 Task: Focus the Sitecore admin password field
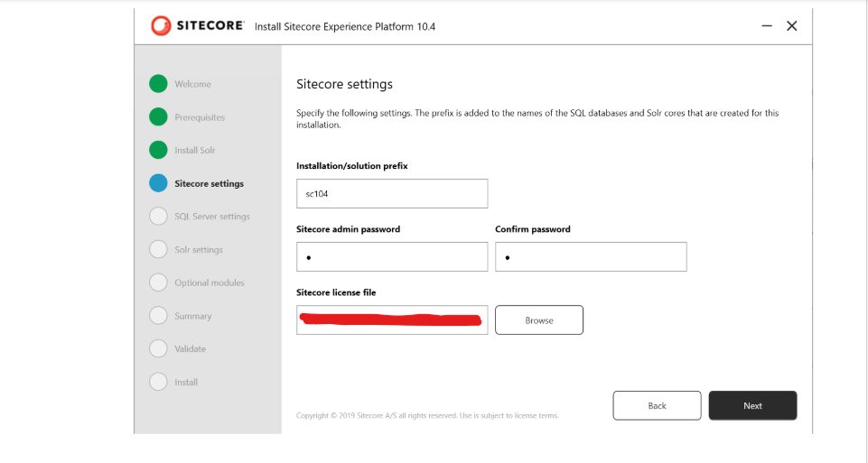(392, 256)
